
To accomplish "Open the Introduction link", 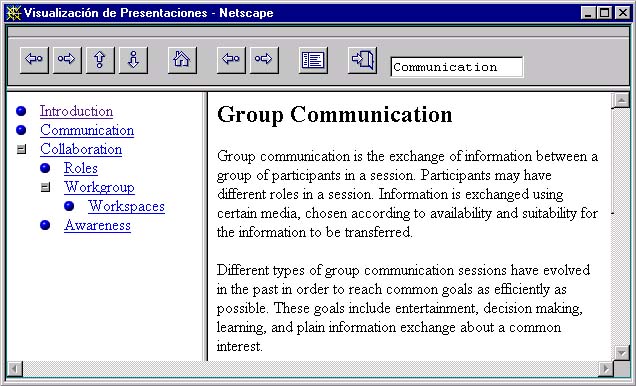I will [76, 111].
